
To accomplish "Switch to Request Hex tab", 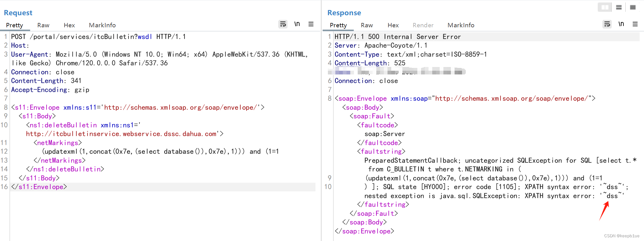I will coord(69,25).
